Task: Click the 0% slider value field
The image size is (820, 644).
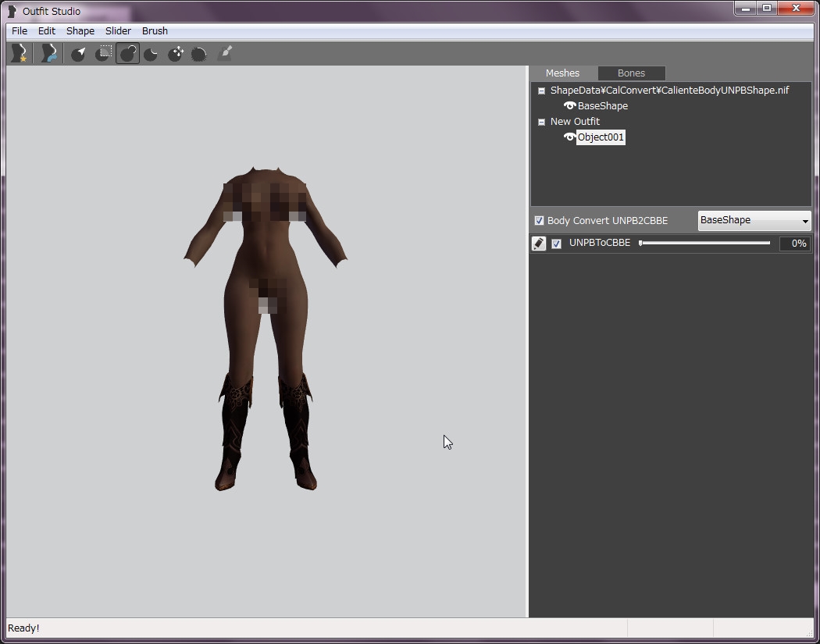Action: [795, 244]
